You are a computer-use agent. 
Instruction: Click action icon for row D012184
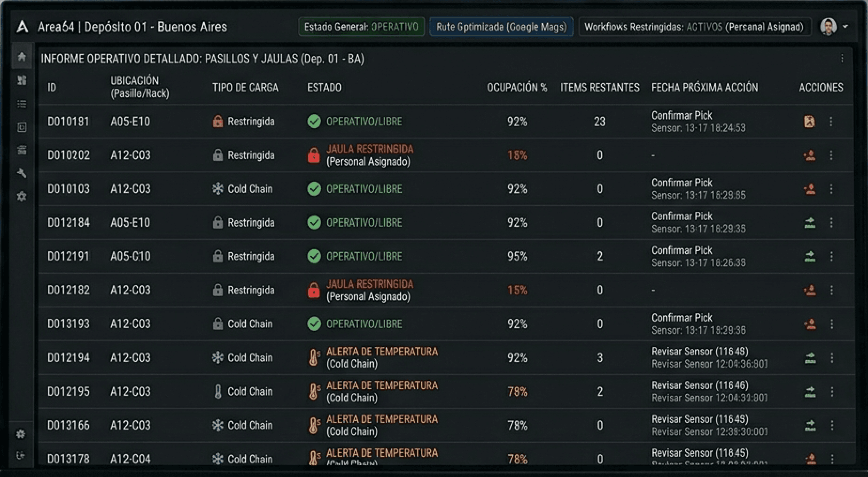coord(810,223)
